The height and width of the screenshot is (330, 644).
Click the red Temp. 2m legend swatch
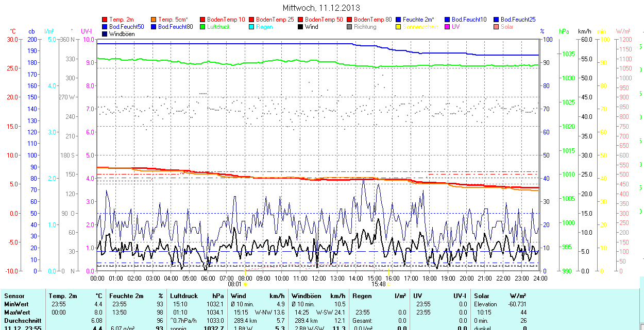point(105,20)
